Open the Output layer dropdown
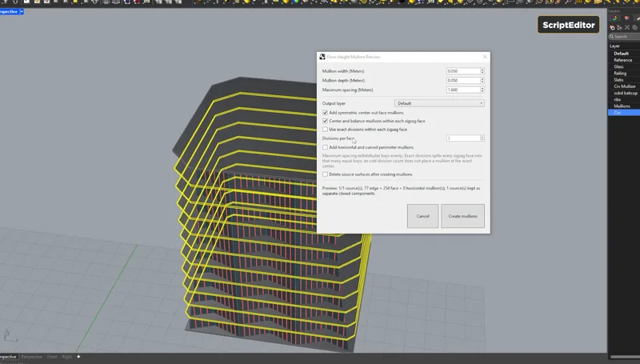This screenshot has width=640, height=364. pos(439,103)
